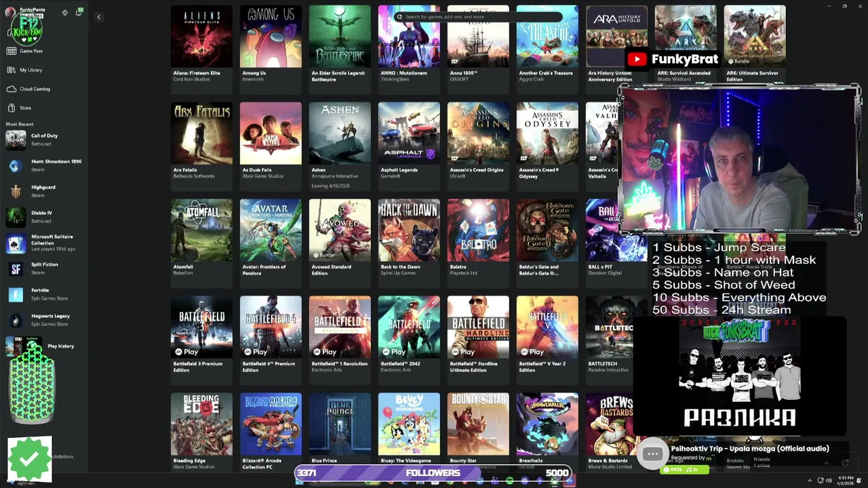Viewport: 868px width, 488px height.
Task: Open Blizzard Arcade Collection PC tile
Action: [x=271, y=432]
